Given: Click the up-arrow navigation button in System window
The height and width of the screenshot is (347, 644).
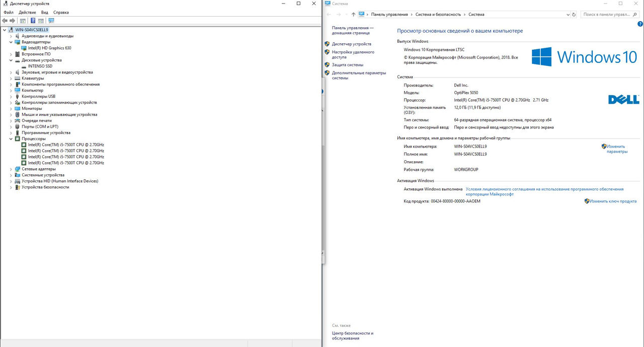Looking at the screenshot, I should (x=353, y=15).
